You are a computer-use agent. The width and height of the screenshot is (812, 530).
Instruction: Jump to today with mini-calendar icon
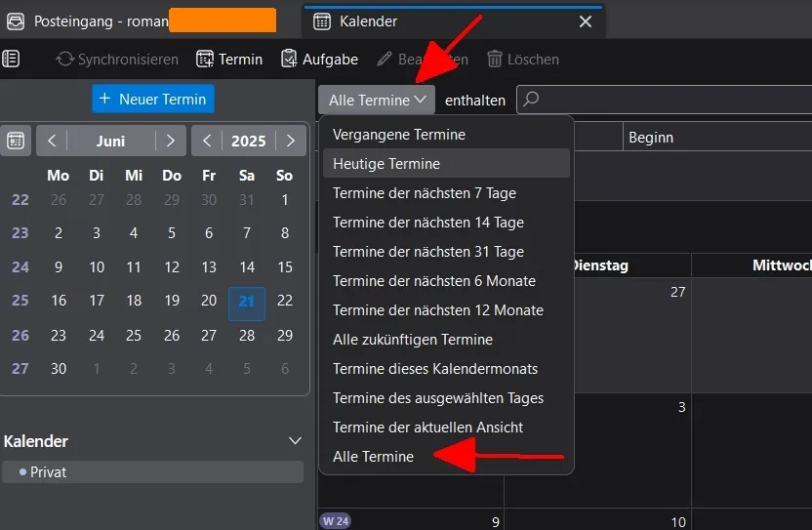(x=16, y=141)
